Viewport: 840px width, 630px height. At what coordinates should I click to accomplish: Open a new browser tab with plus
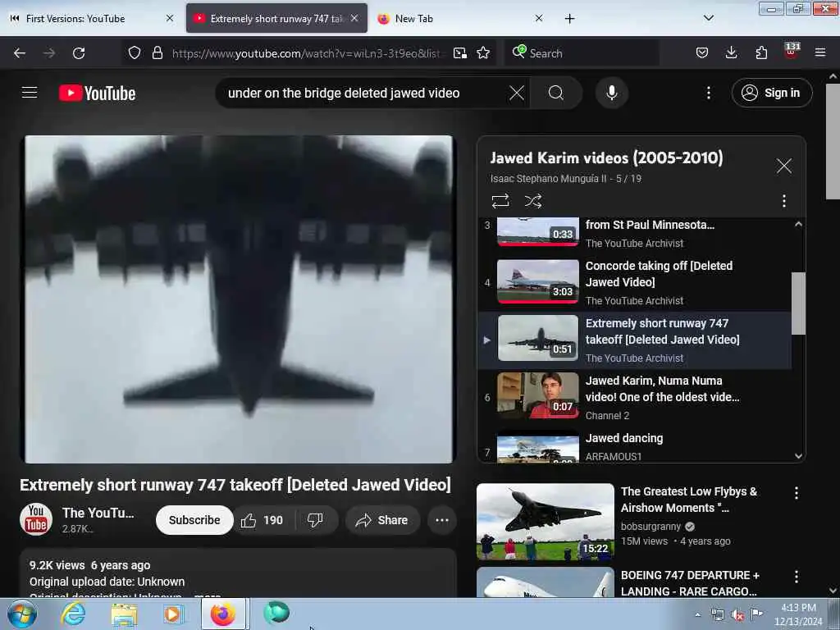click(x=569, y=19)
